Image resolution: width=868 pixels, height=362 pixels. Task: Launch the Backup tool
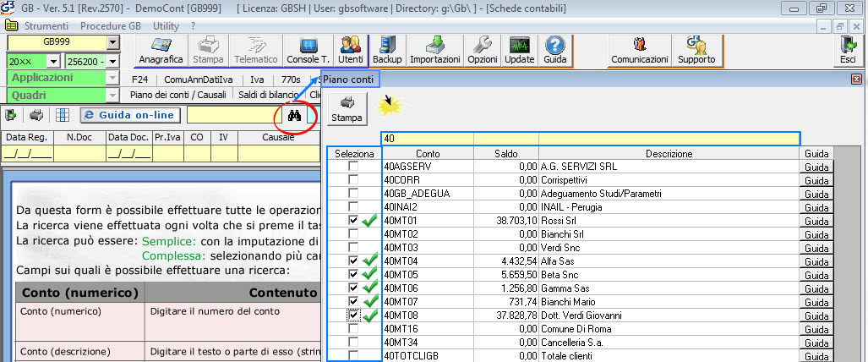click(x=387, y=51)
